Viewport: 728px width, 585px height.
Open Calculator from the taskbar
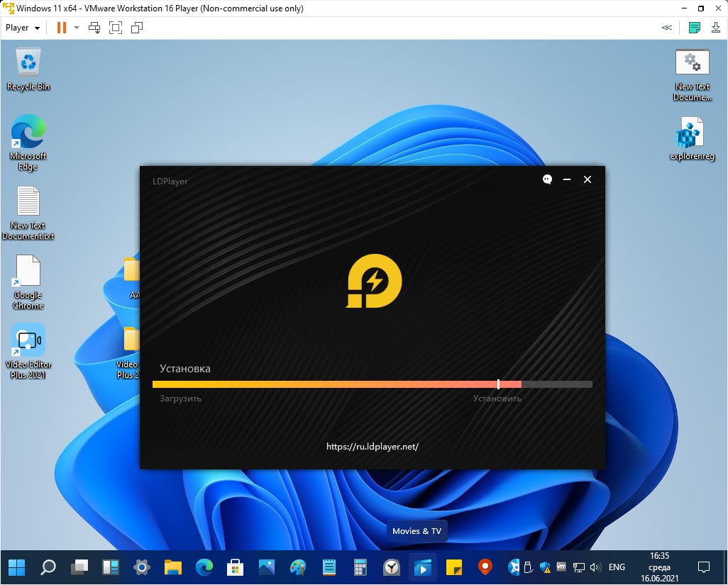tap(360, 567)
